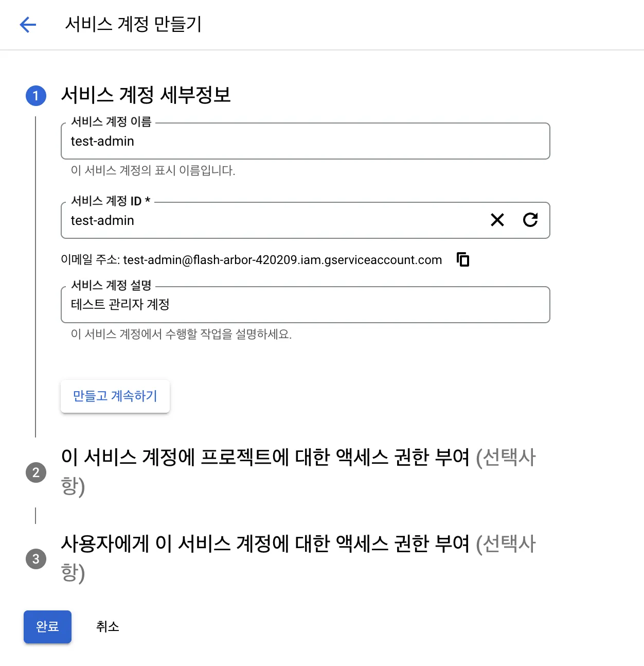Copy the service account email address

point(462,260)
